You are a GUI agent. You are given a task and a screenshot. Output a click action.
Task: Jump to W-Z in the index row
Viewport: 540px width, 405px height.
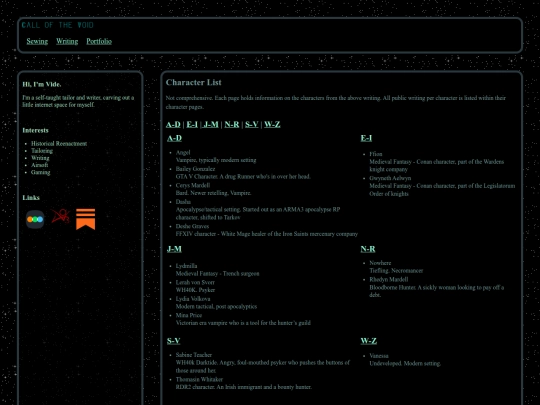coord(272,124)
